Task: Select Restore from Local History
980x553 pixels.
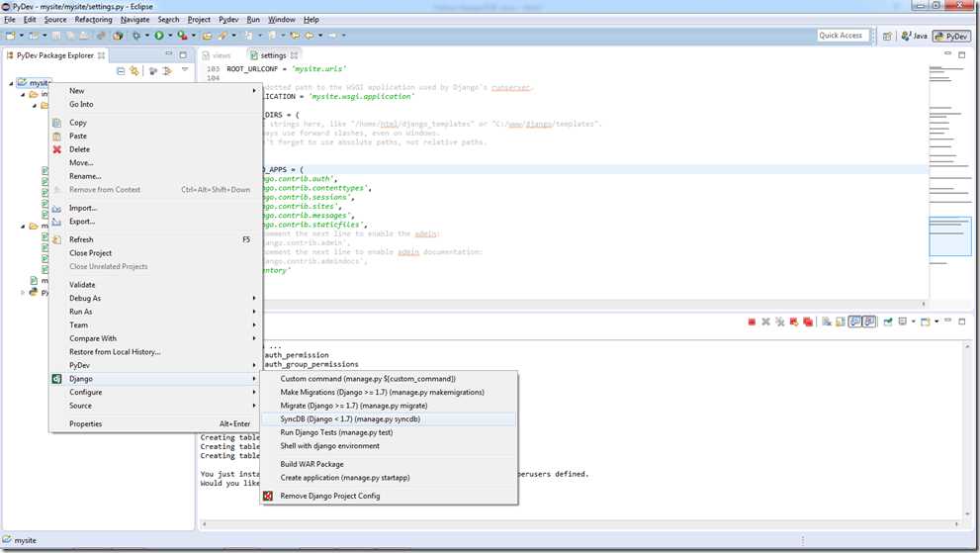Action: (x=155, y=351)
